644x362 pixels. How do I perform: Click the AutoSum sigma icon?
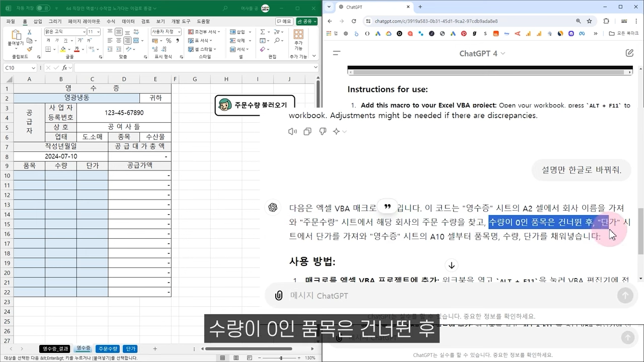263,32
